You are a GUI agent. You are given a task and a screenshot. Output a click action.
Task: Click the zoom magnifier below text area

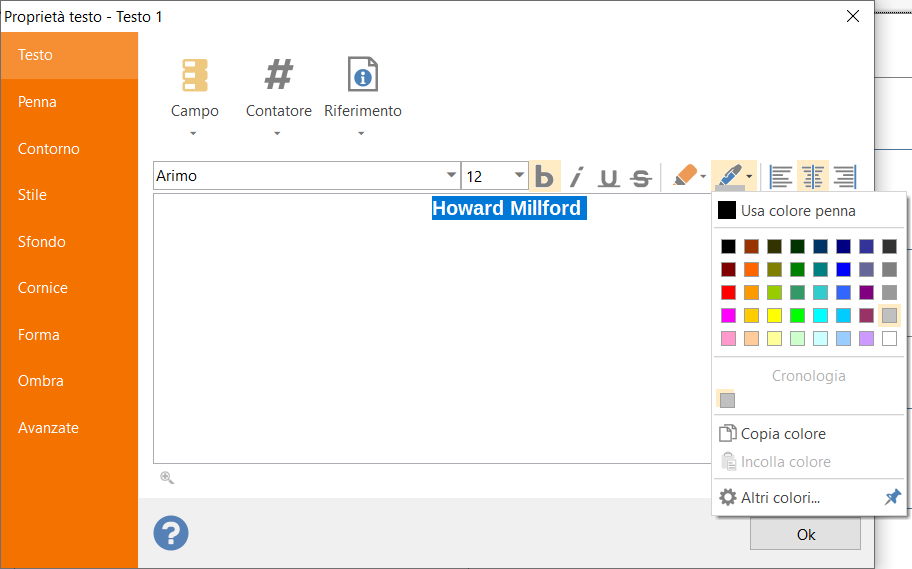(167, 478)
